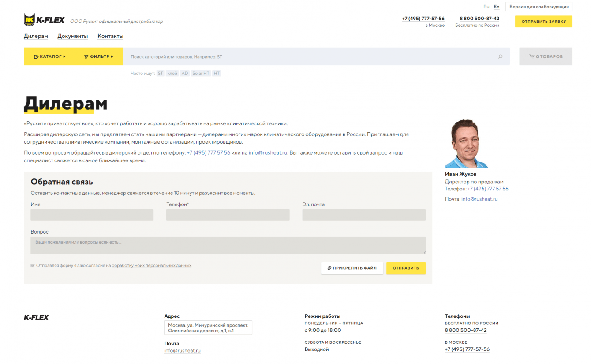Screen dimensions: 591x364
Task: Click ООО Русхит официальный дистрибьютор tagline
Action: [116, 22]
